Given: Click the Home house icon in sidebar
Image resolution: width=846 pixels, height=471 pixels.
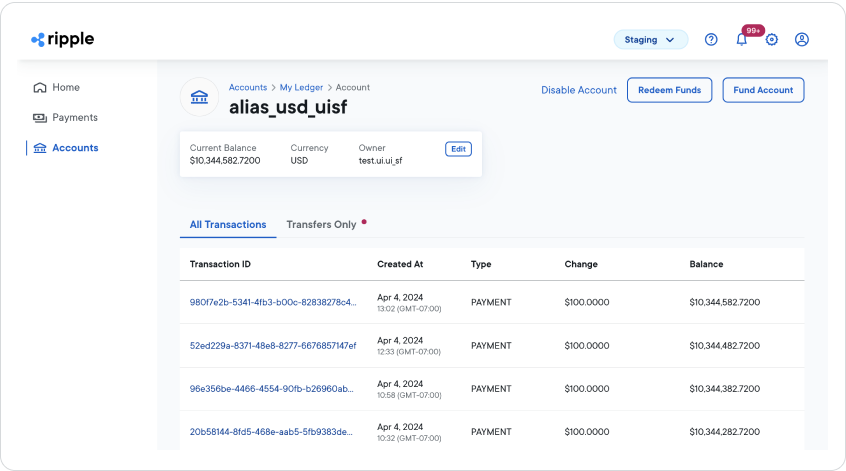Looking at the screenshot, I should tap(40, 87).
